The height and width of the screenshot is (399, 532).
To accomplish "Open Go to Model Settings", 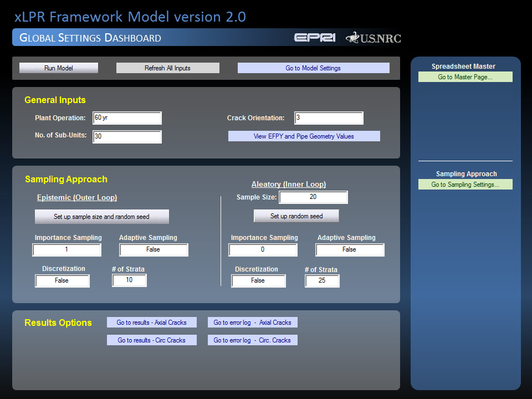I will (313, 68).
